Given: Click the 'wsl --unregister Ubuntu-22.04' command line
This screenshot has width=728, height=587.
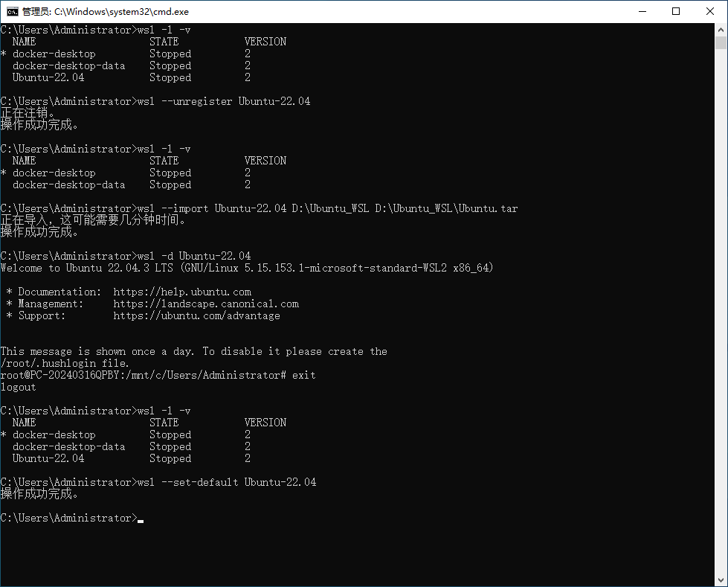Looking at the screenshot, I should coord(155,101).
